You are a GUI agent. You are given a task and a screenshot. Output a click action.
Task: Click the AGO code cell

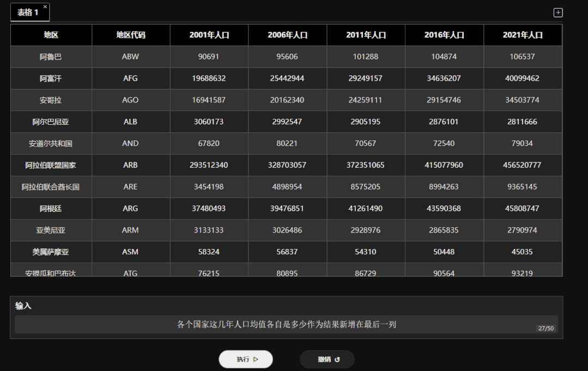(131, 100)
